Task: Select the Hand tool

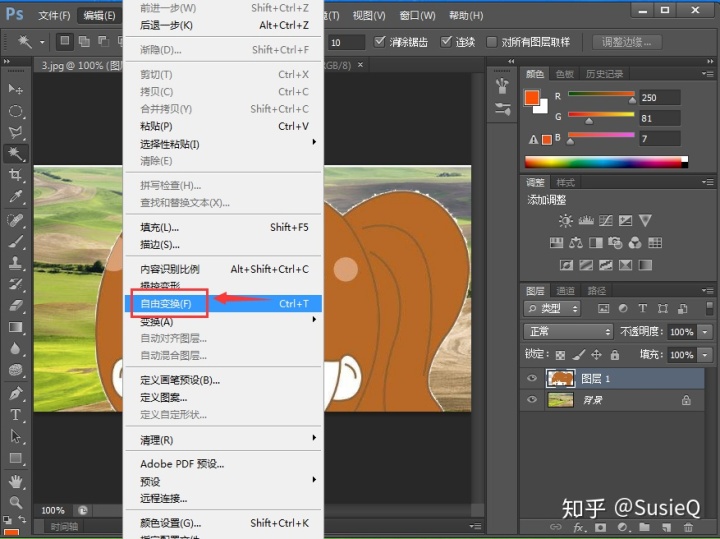Action: tap(15, 481)
